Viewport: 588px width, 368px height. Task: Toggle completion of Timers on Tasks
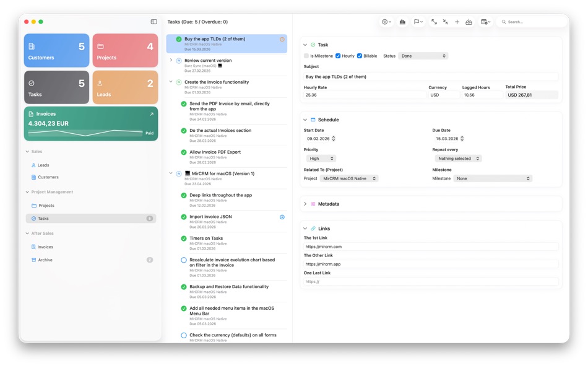click(x=184, y=239)
